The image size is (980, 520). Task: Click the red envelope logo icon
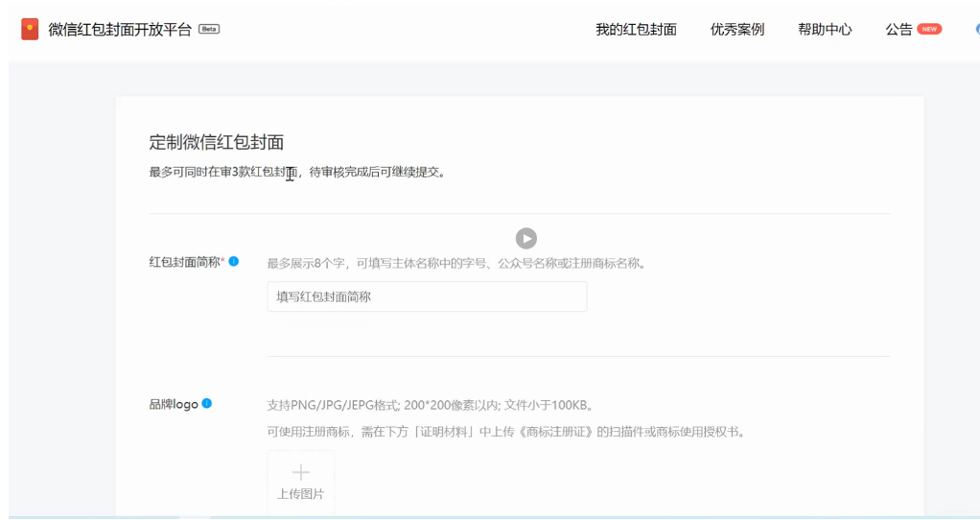[x=30, y=29]
